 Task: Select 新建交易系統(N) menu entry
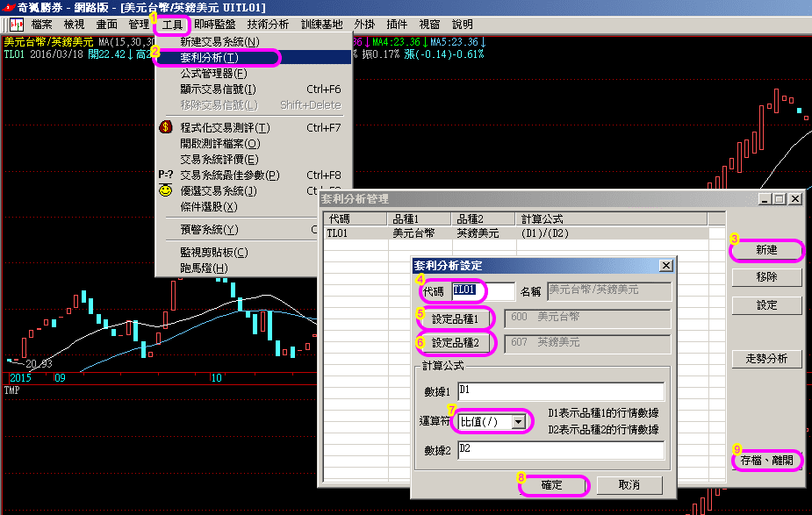(x=219, y=42)
